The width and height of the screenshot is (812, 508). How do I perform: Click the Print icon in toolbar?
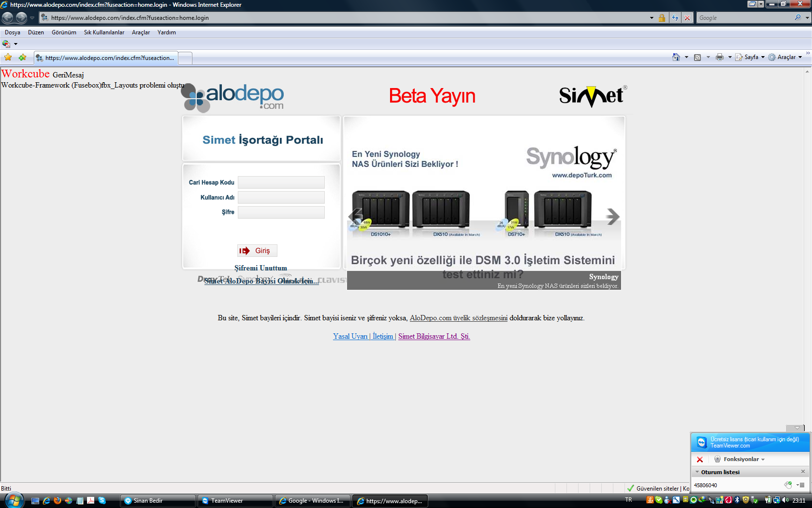point(719,57)
